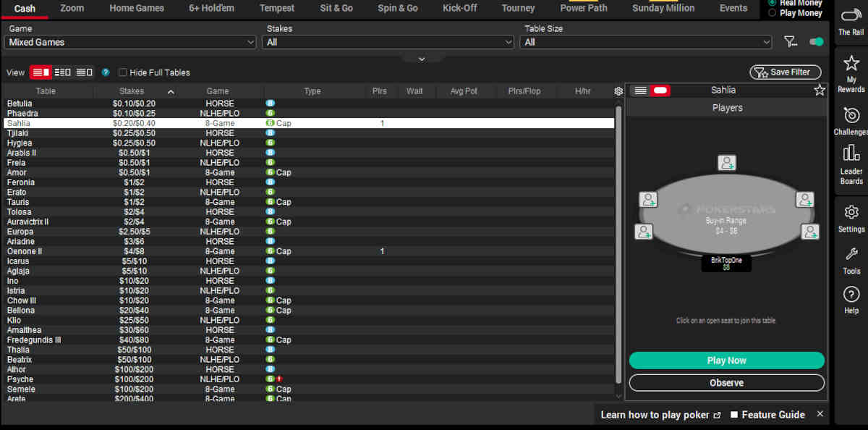Open Settings gear in right sidebar
This screenshot has height=430, width=868.
851,211
